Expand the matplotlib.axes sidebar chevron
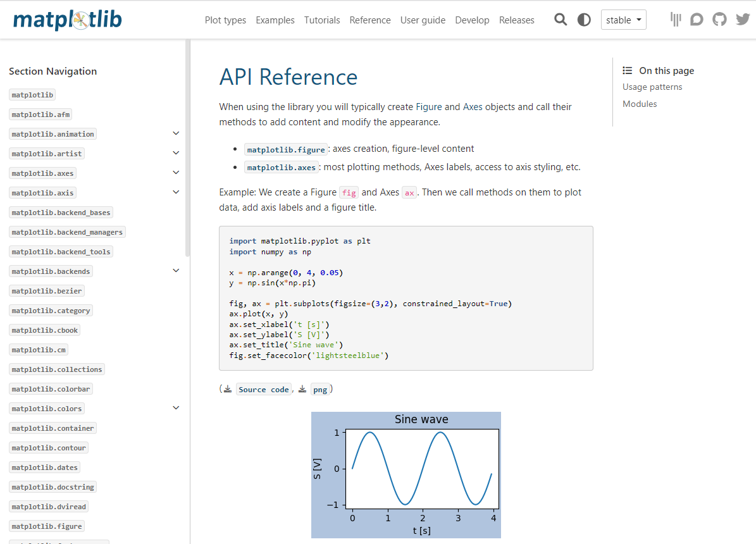This screenshot has width=756, height=544. click(176, 173)
